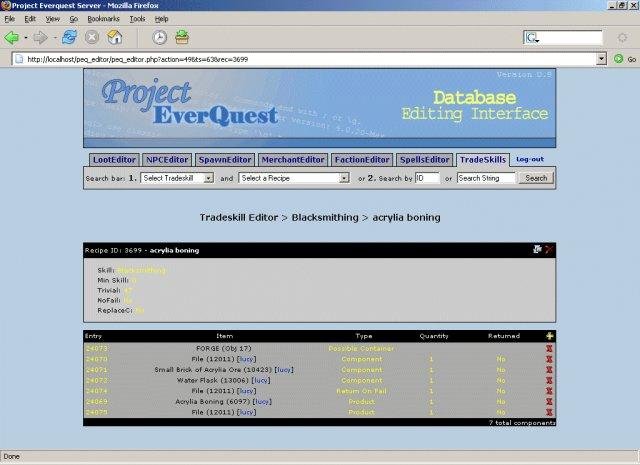Open the File menu
This screenshot has height=465, width=640.
point(10,19)
